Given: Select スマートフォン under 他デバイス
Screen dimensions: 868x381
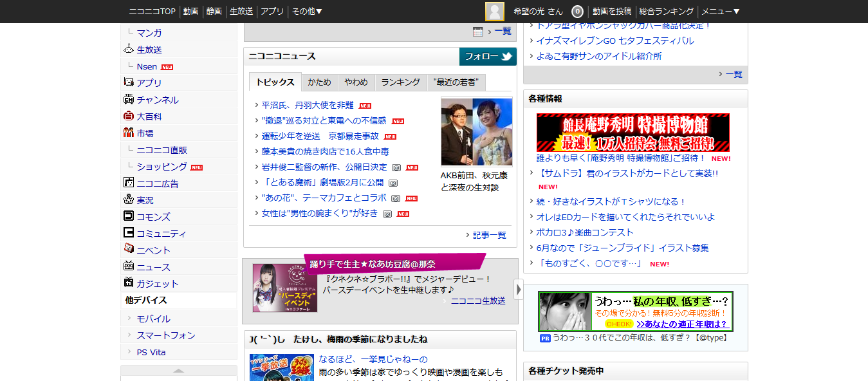Looking at the screenshot, I should [x=166, y=335].
